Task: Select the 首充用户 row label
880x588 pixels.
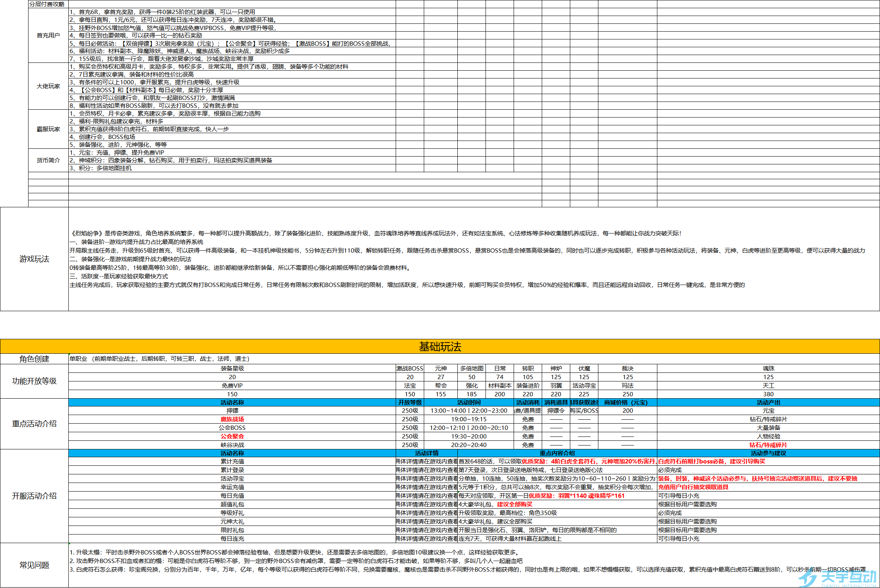Action: [48, 36]
